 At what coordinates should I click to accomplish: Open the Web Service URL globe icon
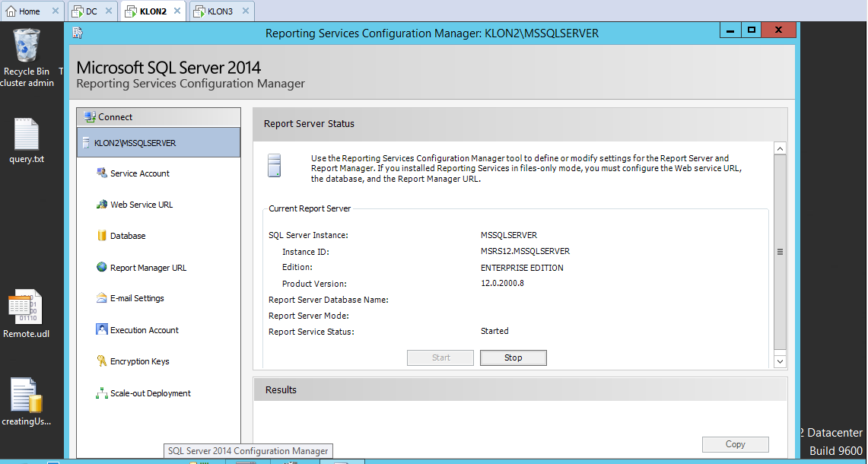(x=102, y=205)
